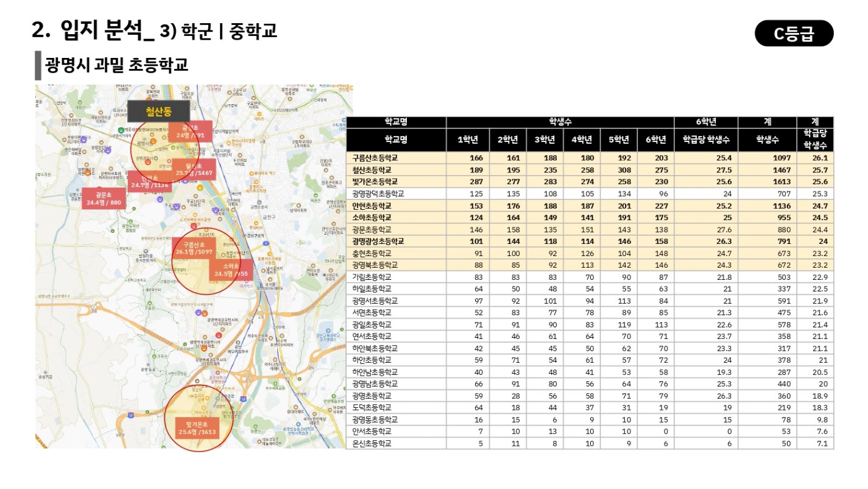Click the 안서초등학교 row name
The width and height of the screenshot is (868, 489).
[372, 432]
